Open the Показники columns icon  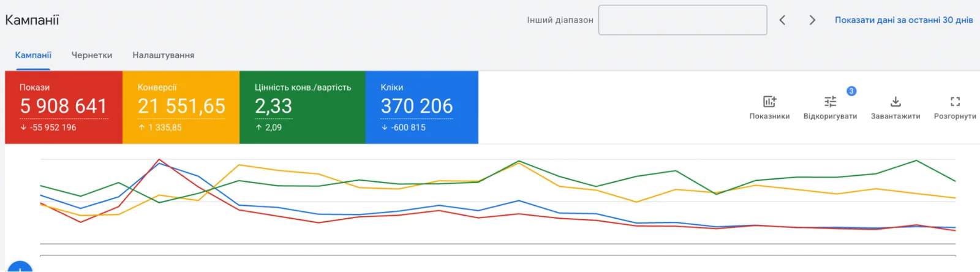[x=769, y=102]
